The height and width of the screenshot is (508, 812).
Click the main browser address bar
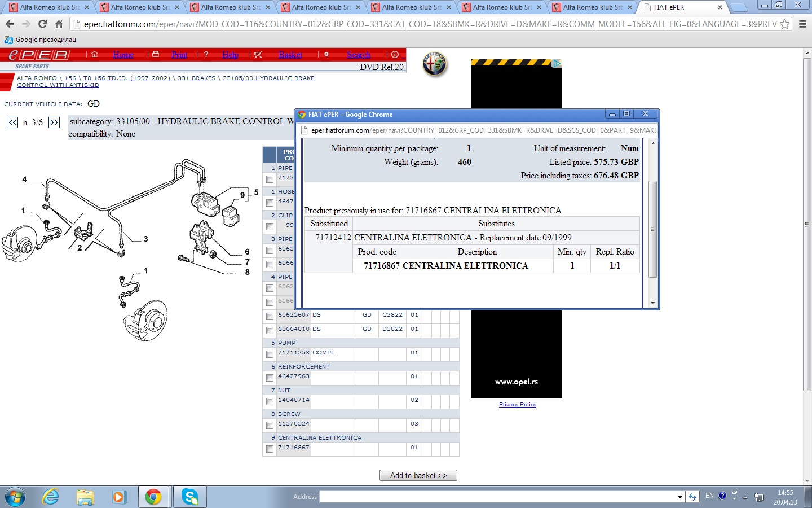(x=431, y=24)
